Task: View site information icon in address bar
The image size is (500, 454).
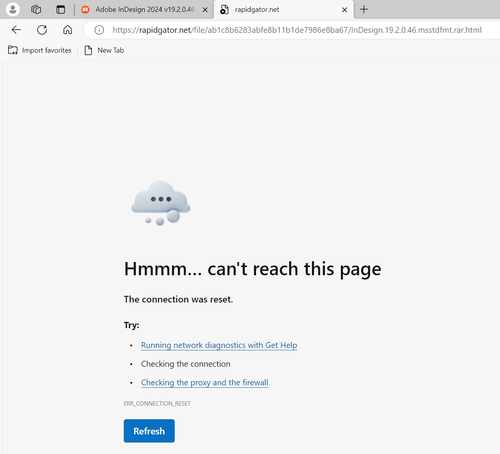Action: [x=99, y=30]
